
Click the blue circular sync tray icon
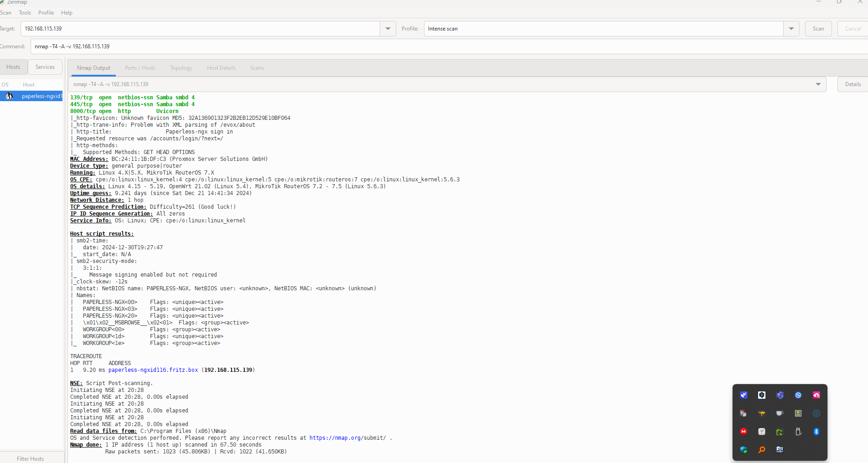(798, 395)
